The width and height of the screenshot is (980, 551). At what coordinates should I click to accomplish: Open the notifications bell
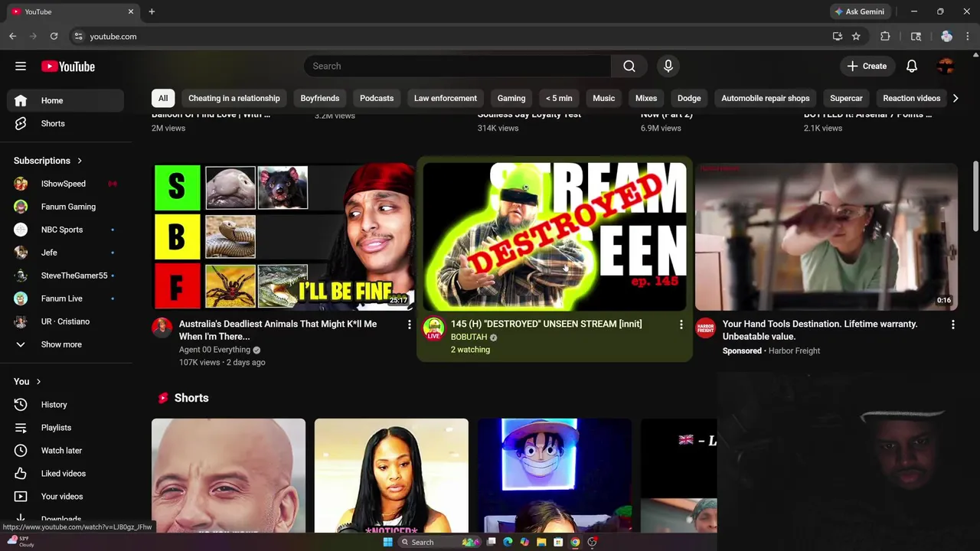pos(912,67)
